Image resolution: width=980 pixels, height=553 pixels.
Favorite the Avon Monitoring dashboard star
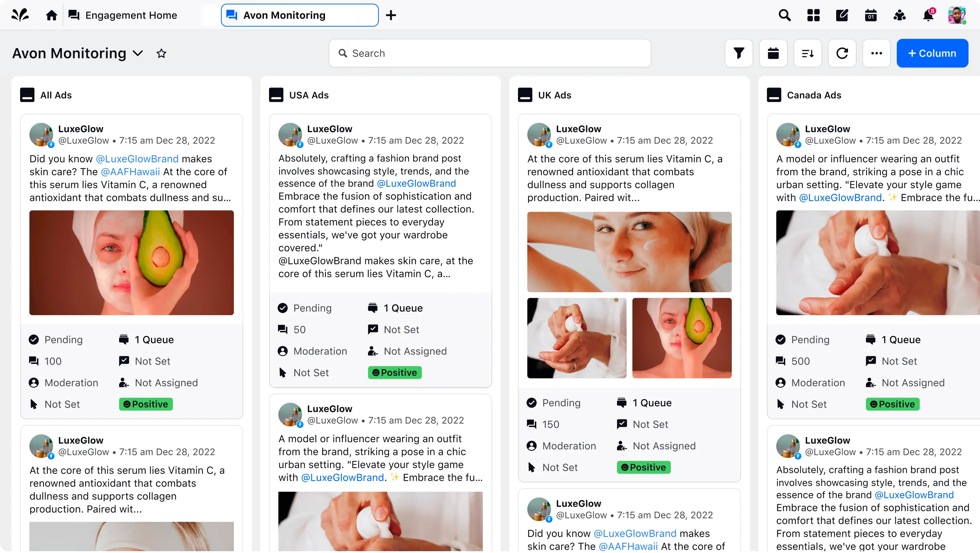click(161, 53)
